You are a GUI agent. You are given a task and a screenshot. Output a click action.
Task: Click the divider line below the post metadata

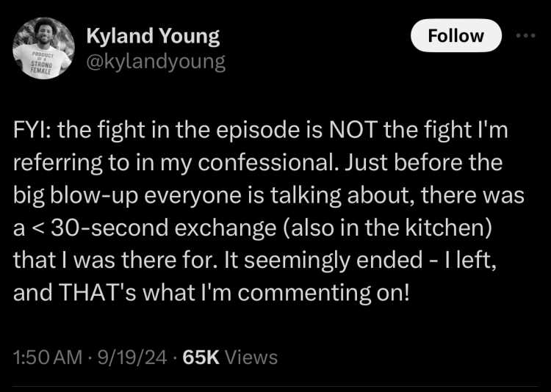275,387
